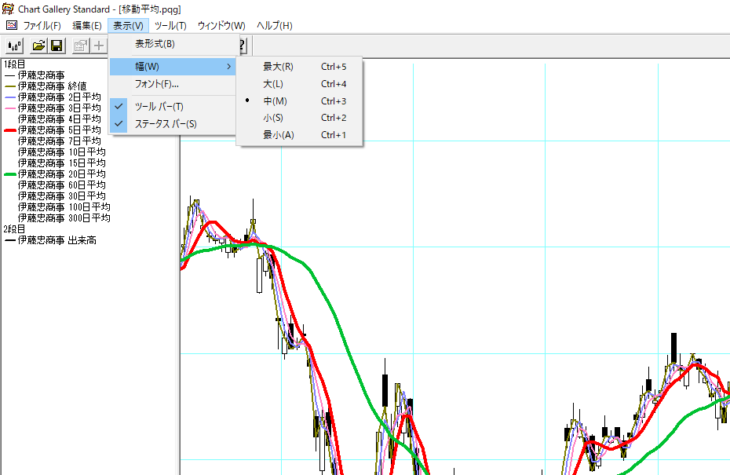Click the bar chart toolbar icon
This screenshot has width=730, height=475.
point(15,46)
